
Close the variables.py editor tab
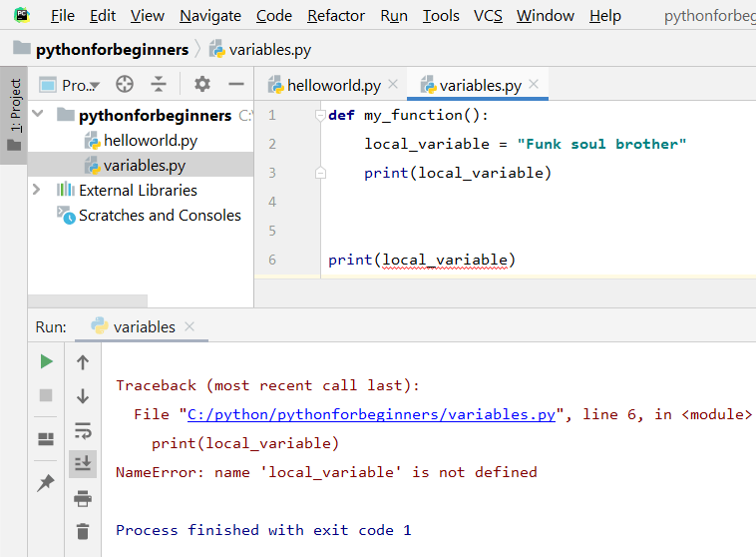(534, 84)
